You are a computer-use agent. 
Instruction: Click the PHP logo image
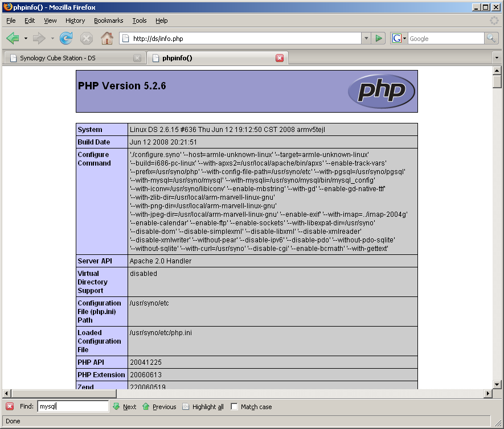point(382,91)
